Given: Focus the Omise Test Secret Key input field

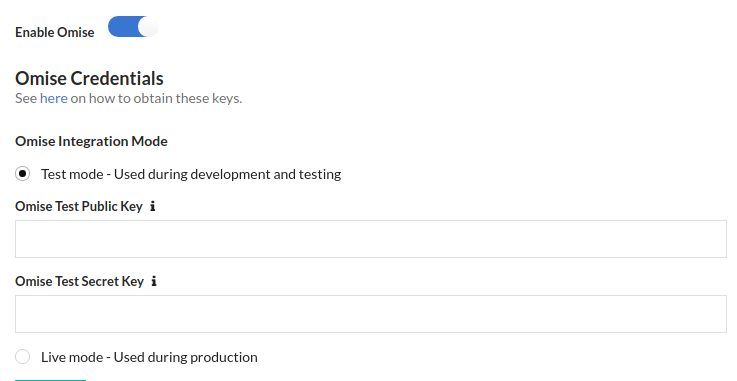Looking at the screenshot, I should [x=371, y=314].
